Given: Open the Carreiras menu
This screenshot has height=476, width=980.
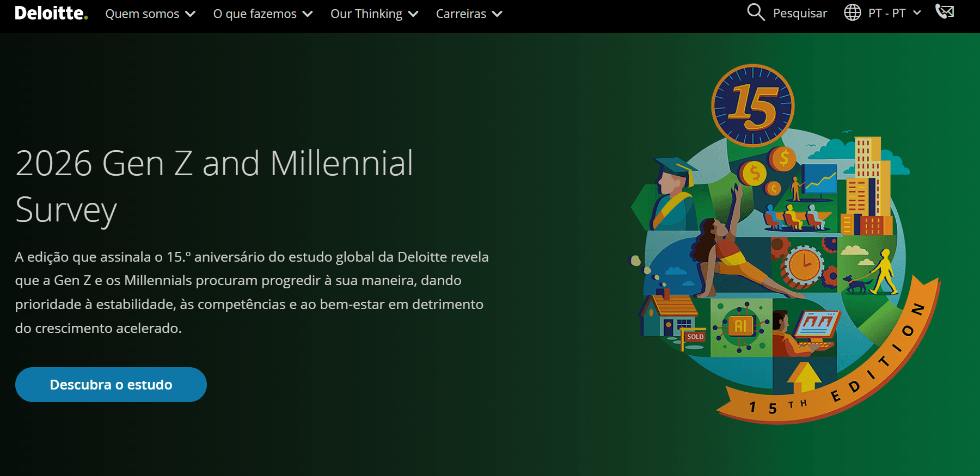Looking at the screenshot, I should (461, 14).
